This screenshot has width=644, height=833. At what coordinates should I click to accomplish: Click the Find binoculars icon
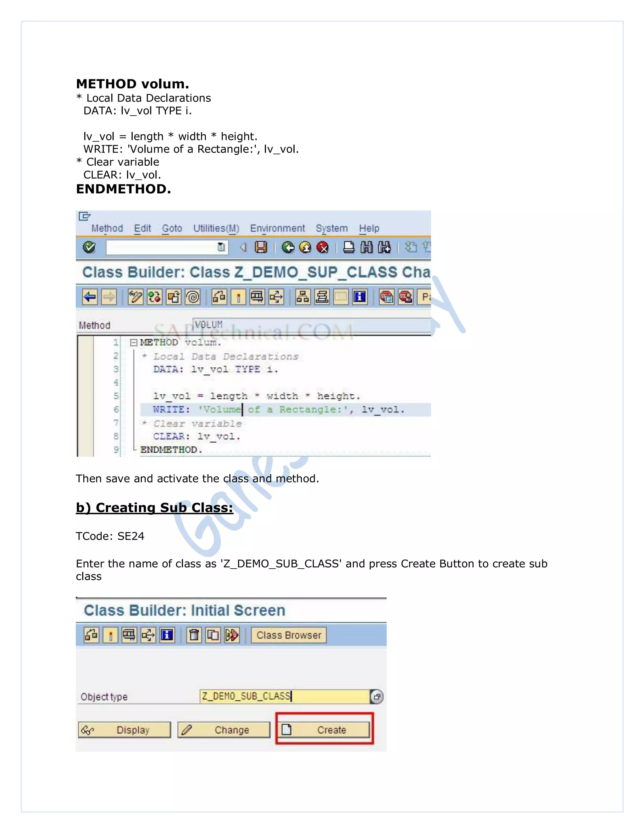(x=367, y=247)
